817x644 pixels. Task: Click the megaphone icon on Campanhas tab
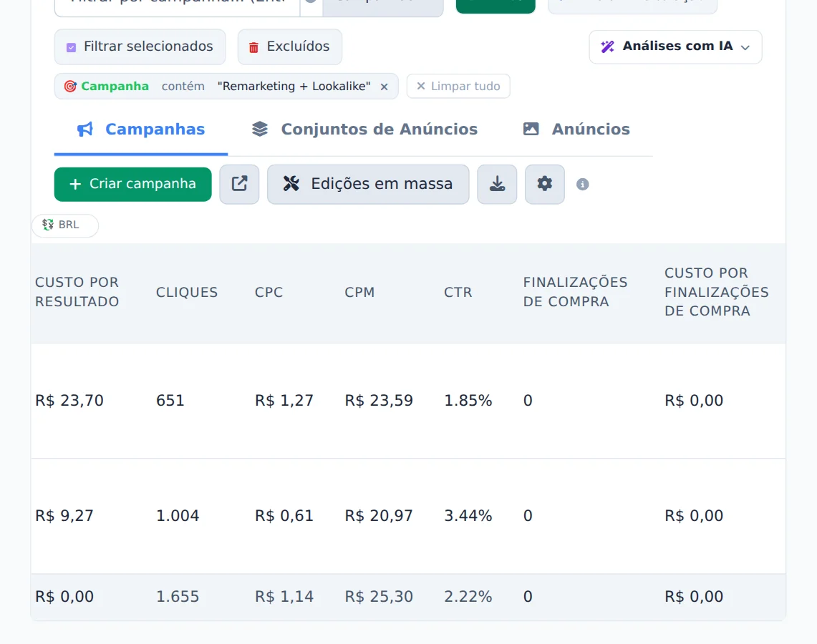coord(85,129)
